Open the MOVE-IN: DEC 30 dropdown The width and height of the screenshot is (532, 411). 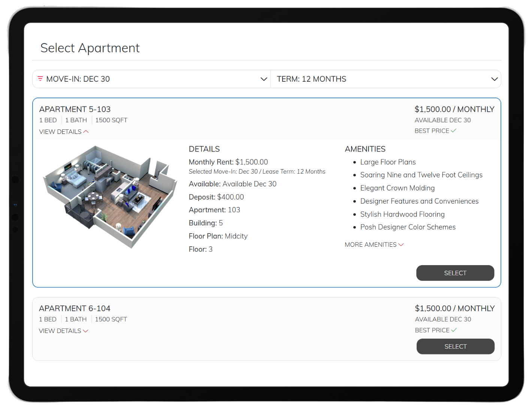150,79
